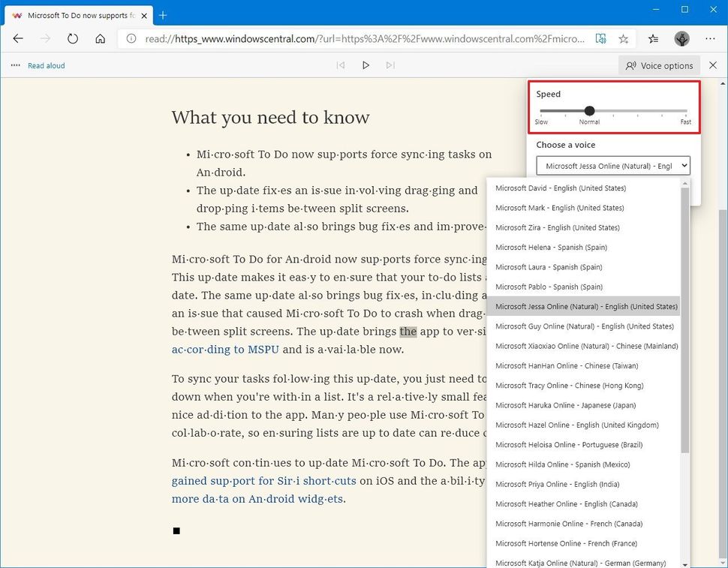Screen dimensions: 728x568
Task: Open the Favorites list icon
Action: click(652, 38)
